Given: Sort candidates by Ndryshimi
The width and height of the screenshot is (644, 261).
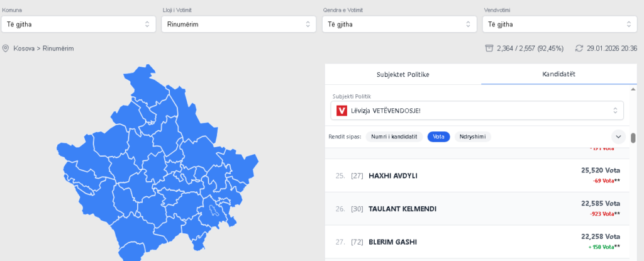Looking at the screenshot, I should pyautogui.click(x=472, y=136).
